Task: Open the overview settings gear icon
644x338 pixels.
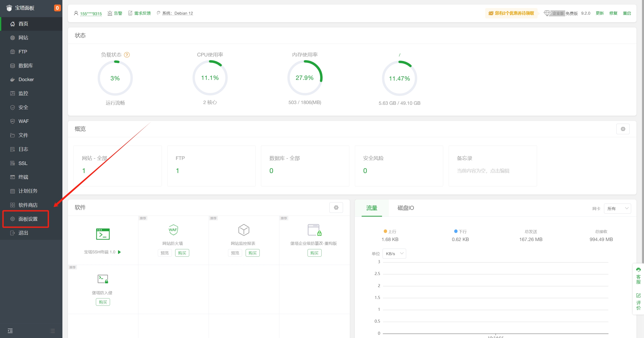Action: (623, 129)
